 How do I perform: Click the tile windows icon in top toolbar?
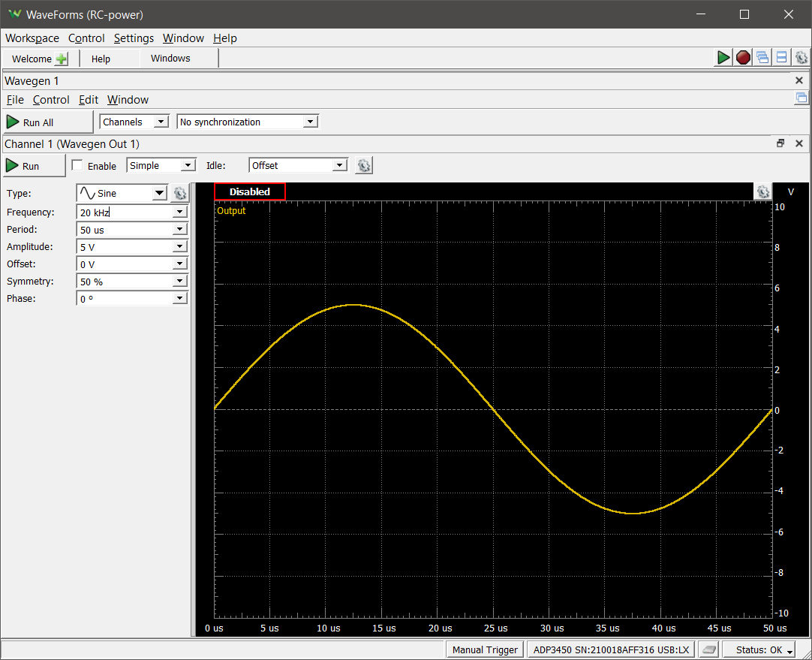781,58
